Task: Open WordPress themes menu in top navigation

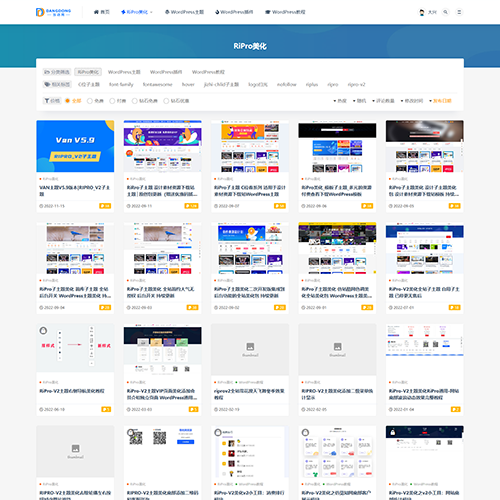Action: coord(184,12)
